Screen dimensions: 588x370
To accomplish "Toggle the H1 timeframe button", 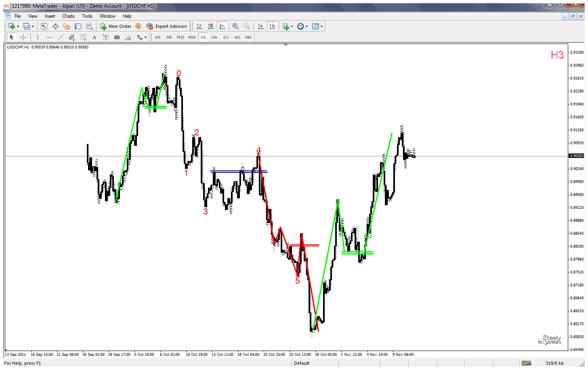I will pos(203,37).
